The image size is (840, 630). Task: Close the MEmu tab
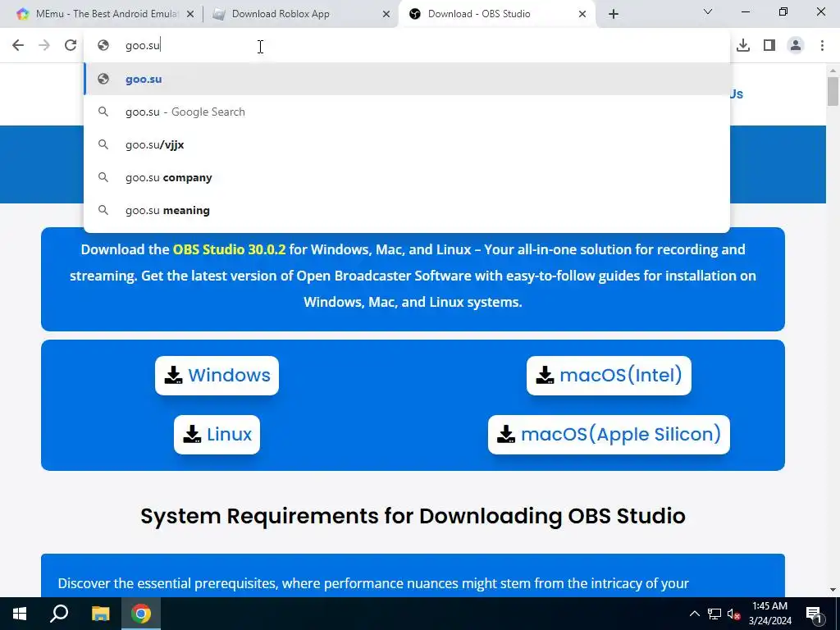click(x=190, y=15)
